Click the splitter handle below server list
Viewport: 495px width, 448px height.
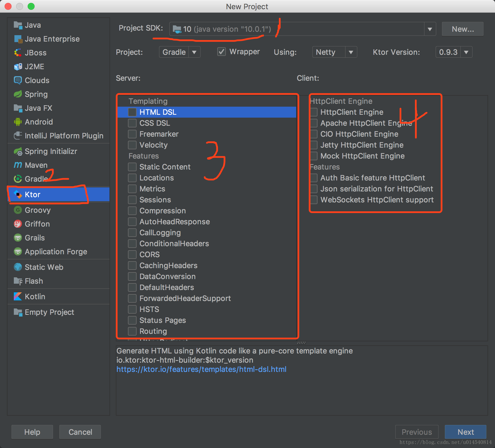click(x=301, y=343)
